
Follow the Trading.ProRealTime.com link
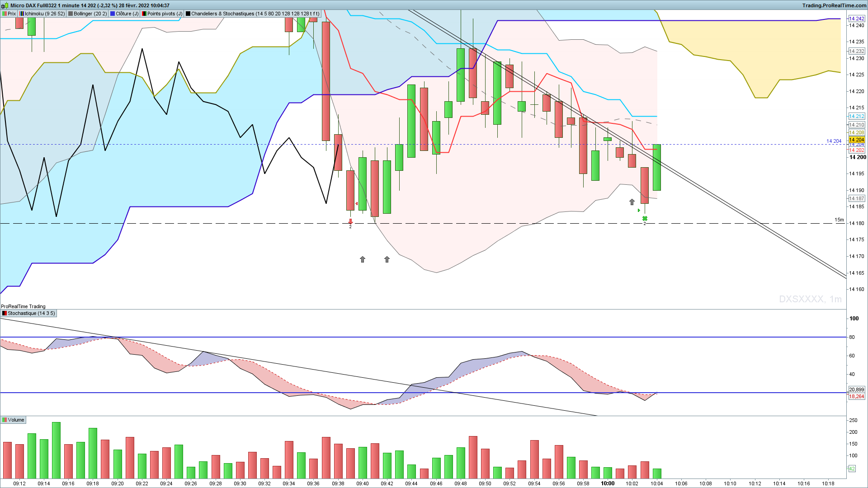point(834,5)
